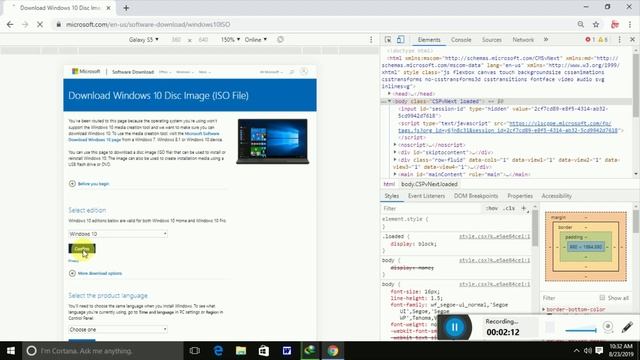Pause the screen recording
The image size is (640, 360).
click(454, 327)
